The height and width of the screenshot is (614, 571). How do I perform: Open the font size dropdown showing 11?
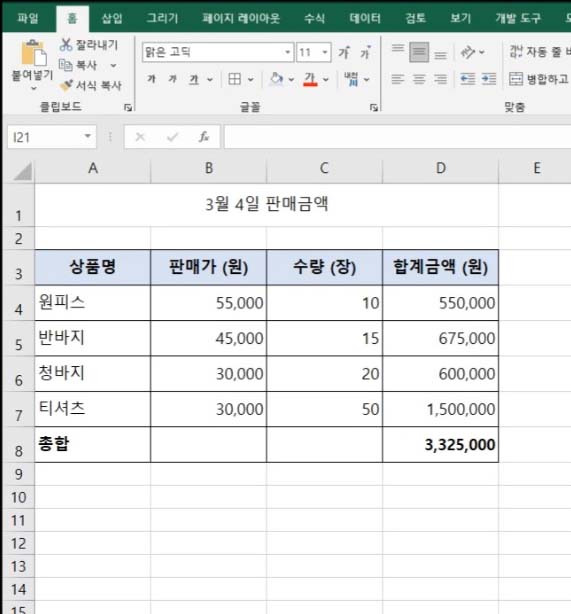pos(325,52)
